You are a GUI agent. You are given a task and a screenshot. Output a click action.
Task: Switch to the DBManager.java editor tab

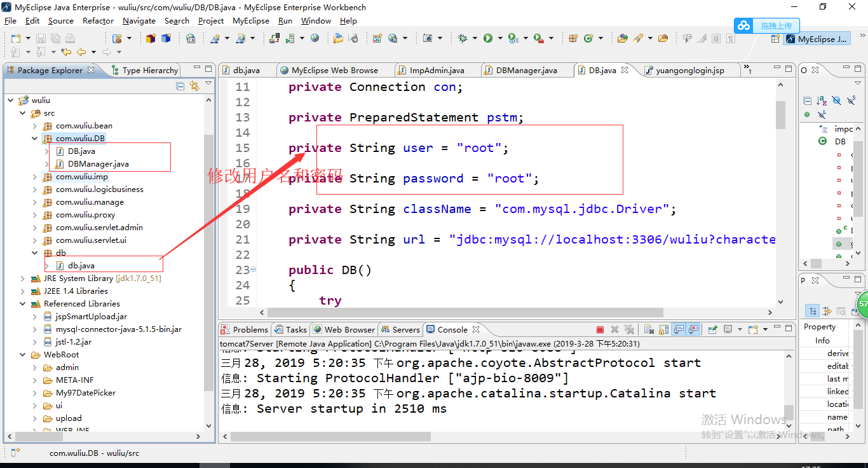(526, 70)
